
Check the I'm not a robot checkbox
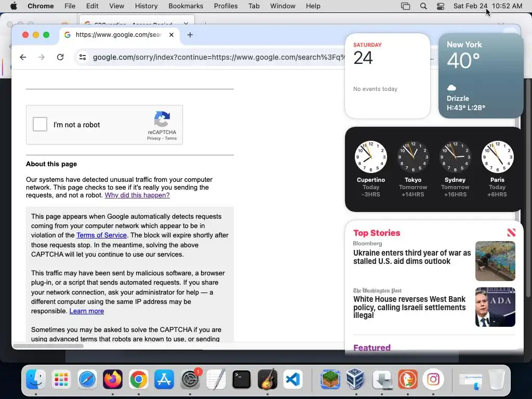tap(39, 124)
